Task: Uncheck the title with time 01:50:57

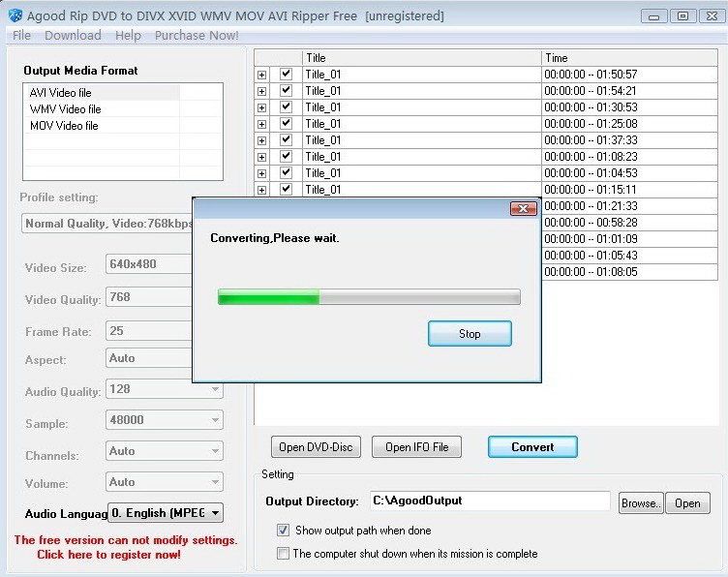Action: point(286,74)
